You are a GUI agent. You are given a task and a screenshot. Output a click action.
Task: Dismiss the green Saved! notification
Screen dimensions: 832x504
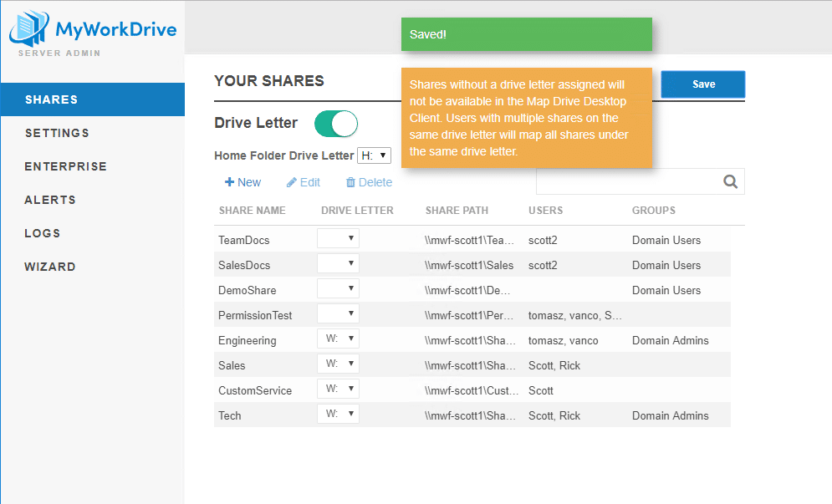click(526, 34)
